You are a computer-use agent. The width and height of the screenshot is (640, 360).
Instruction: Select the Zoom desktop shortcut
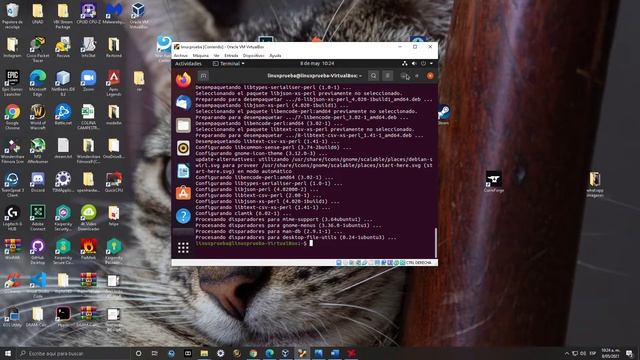pos(88,81)
